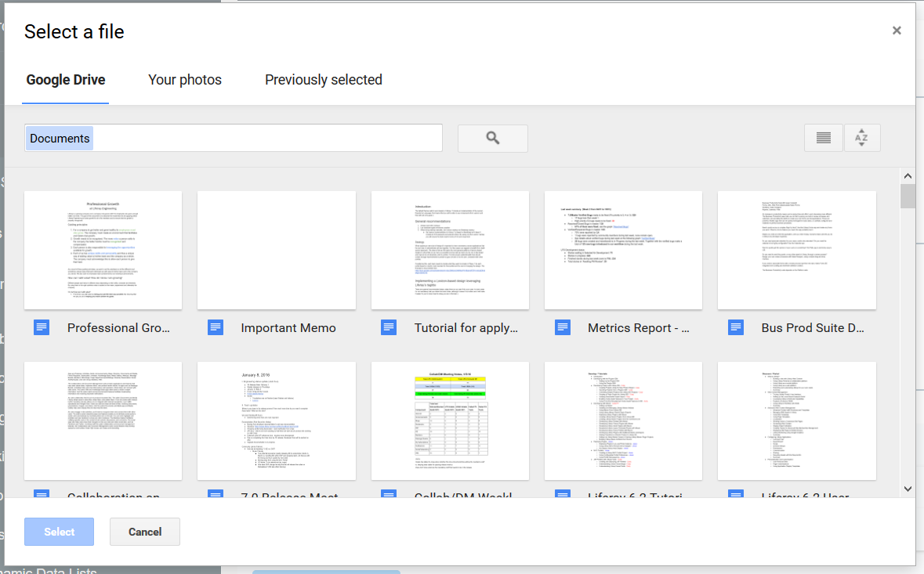Sort files with the A-Z icon

[862, 138]
